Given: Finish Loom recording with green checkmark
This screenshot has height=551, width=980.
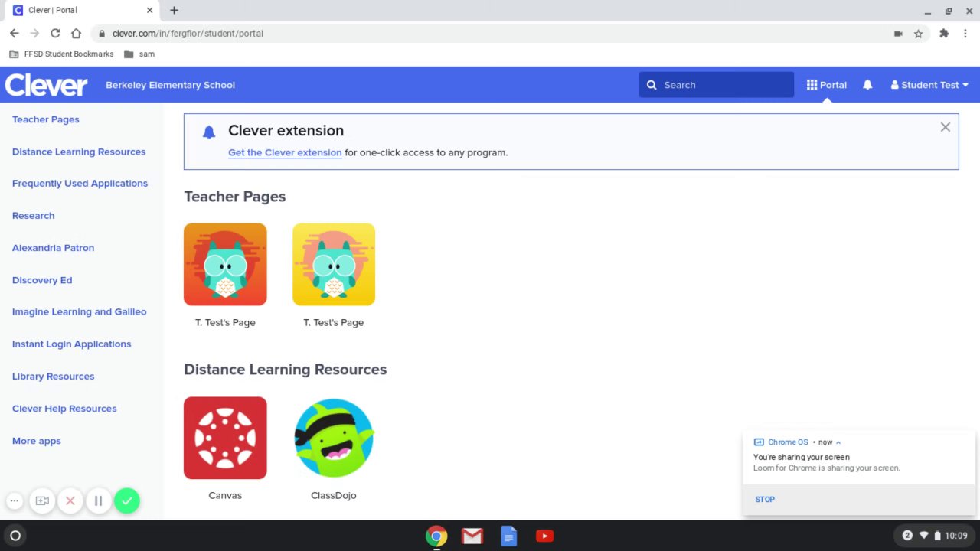Looking at the screenshot, I should [127, 501].
